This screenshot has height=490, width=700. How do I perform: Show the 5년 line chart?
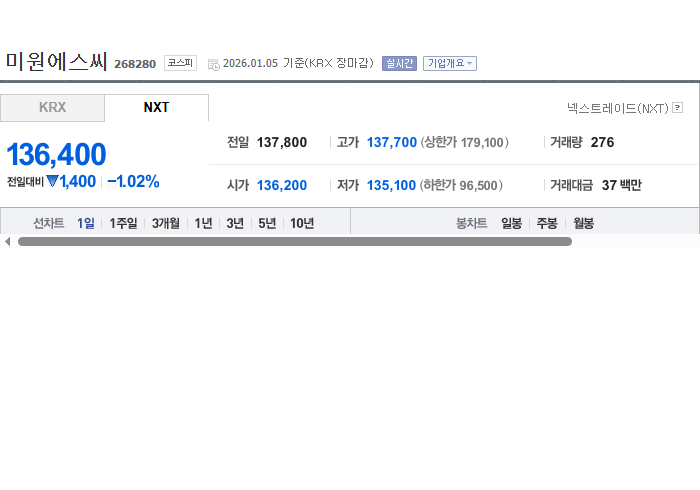267,223
